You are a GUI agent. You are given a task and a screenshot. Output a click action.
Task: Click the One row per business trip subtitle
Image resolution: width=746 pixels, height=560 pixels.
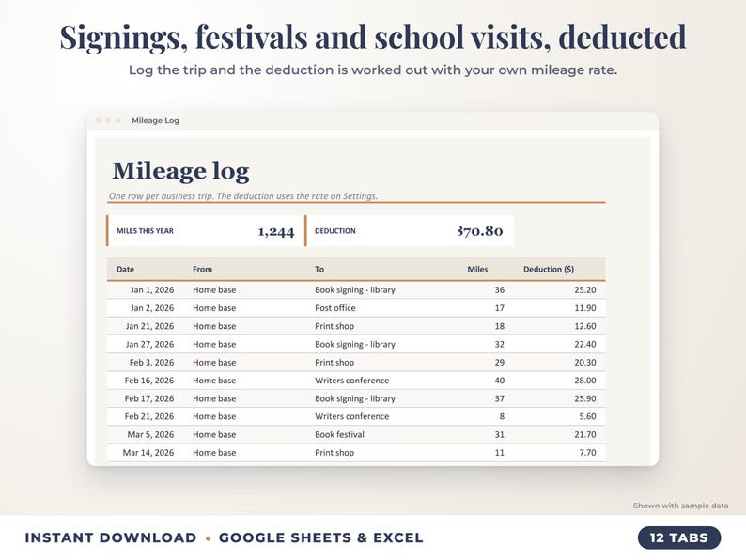243,196
